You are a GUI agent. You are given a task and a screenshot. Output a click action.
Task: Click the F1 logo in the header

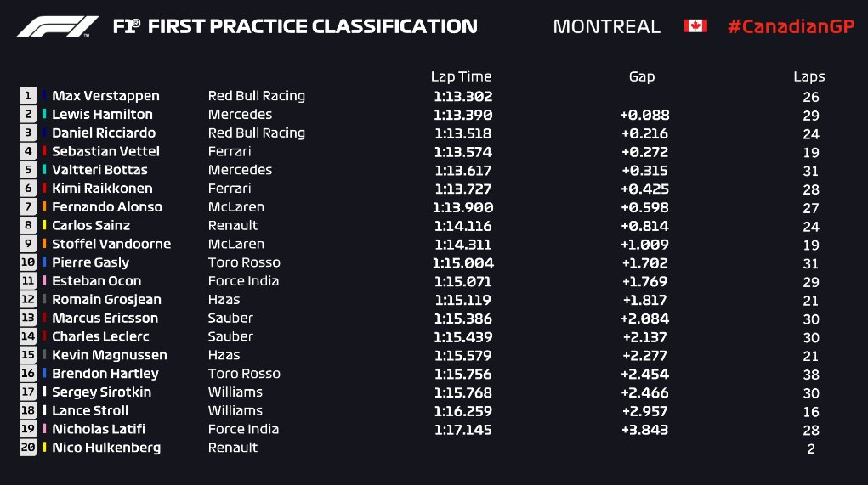(58, 26)
